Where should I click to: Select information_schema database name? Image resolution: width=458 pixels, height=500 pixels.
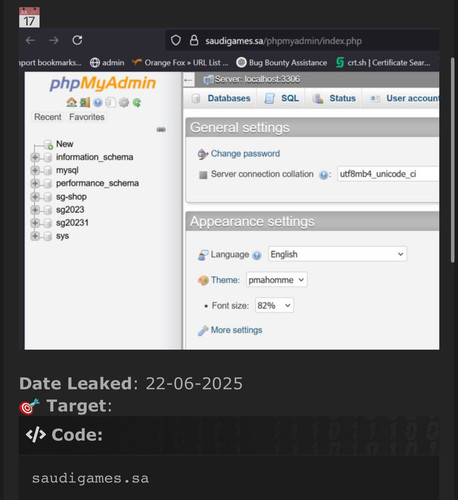pos(94,157)
